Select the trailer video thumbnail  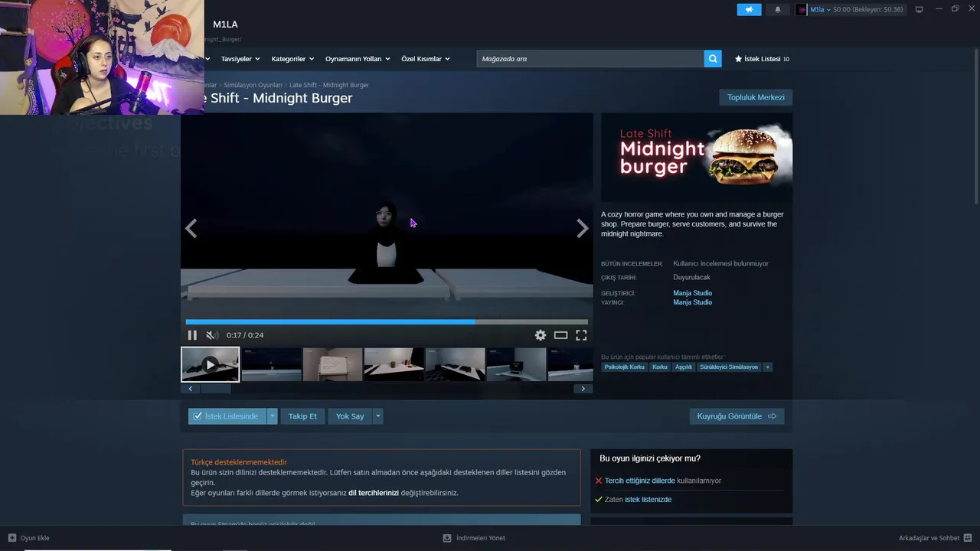tap(210, 364)
